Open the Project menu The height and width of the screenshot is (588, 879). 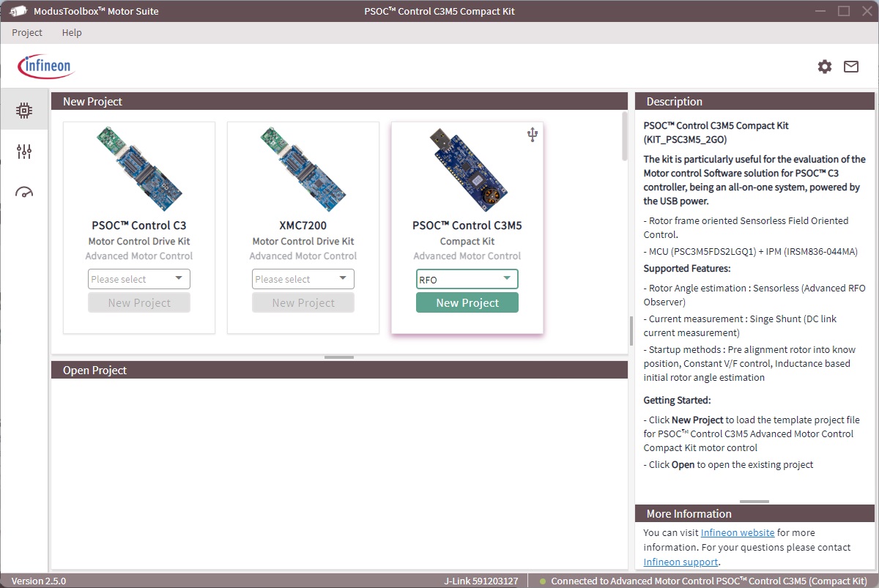point(27,33)
